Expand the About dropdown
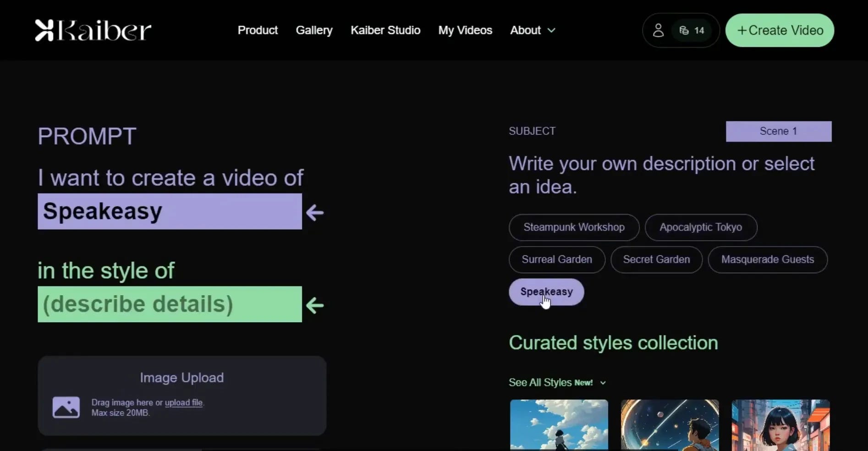This screenshot has width=868, height=451. 533,30
